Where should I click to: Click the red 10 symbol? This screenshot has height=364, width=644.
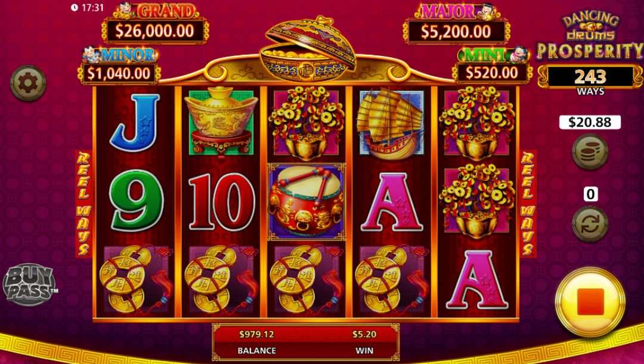point(221,202)
